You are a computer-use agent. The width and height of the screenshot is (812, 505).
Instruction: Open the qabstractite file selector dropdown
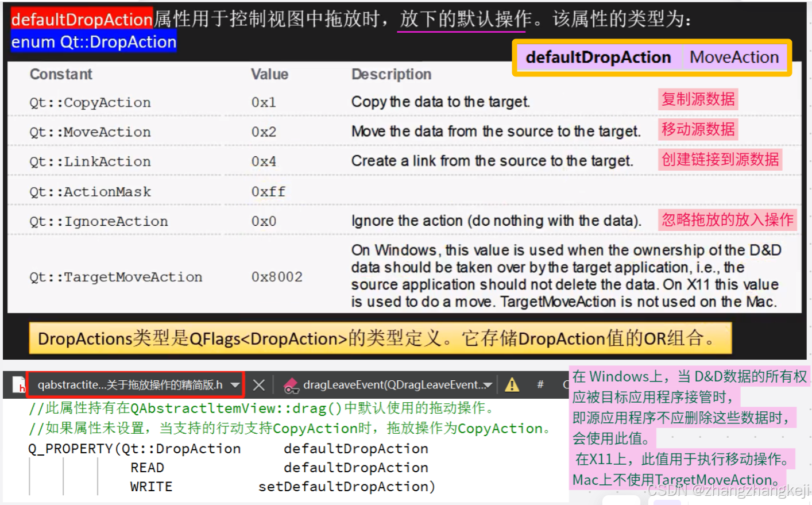point(235,385)
